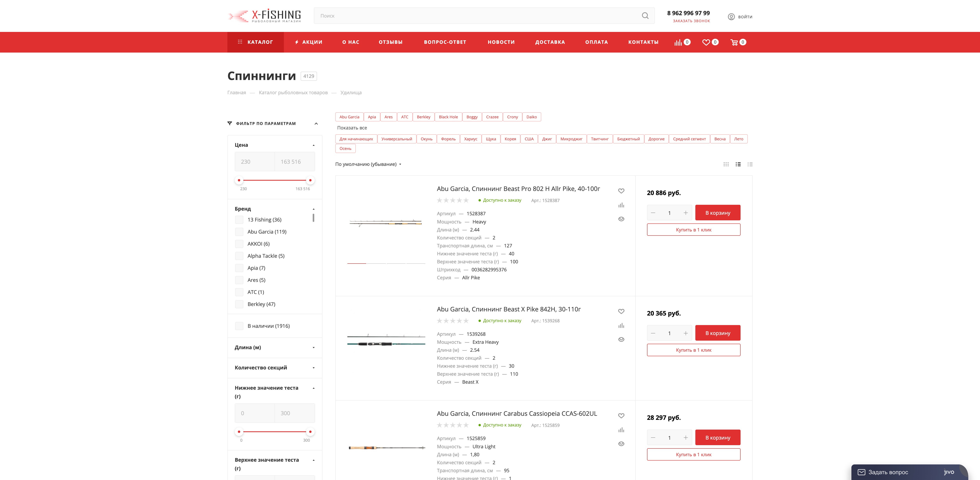980x480 pixels.
Task: Open the Jivo chat envelope icon
Action: click(x=861, y=472)
